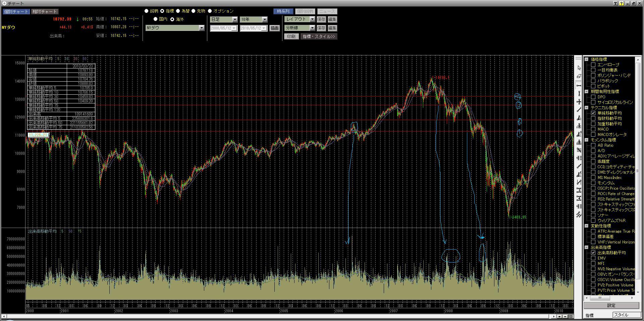
Task: Click indicator list scroll-left arrow
Action: point(587,298)
